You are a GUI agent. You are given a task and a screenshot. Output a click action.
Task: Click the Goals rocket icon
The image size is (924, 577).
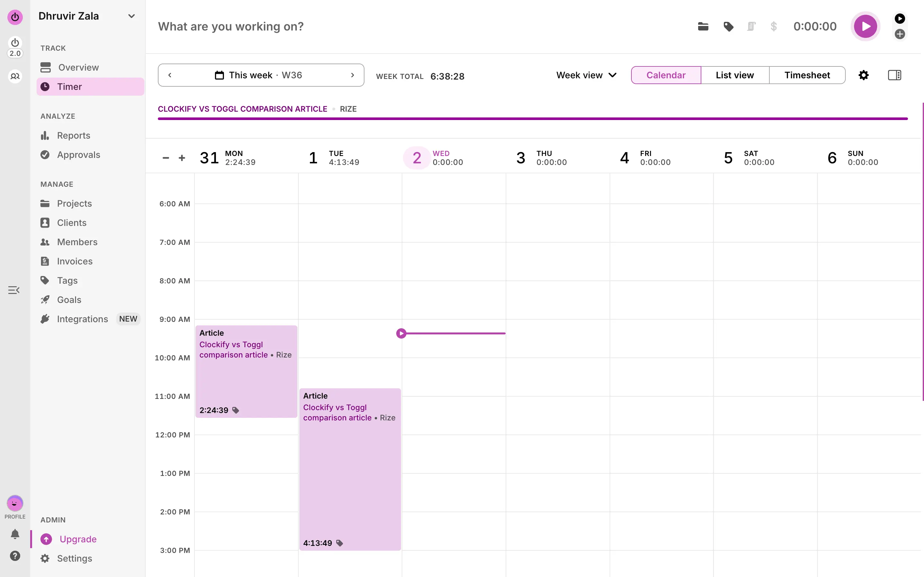coord(45,299)
